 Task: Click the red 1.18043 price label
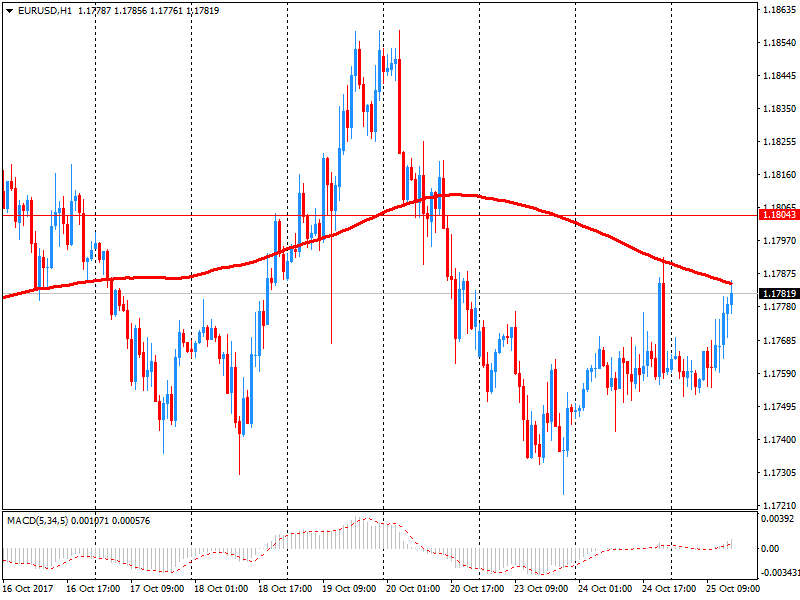click(779, 215)
